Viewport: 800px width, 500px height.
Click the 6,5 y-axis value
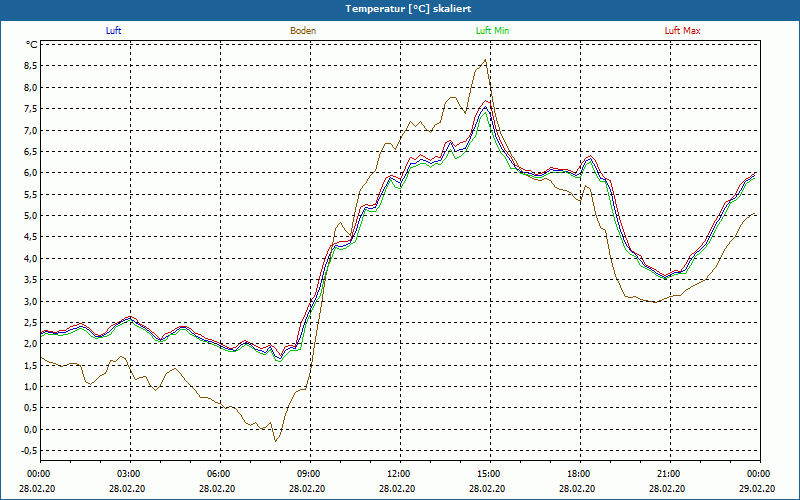pyautogui.click(x=31, y=152)
